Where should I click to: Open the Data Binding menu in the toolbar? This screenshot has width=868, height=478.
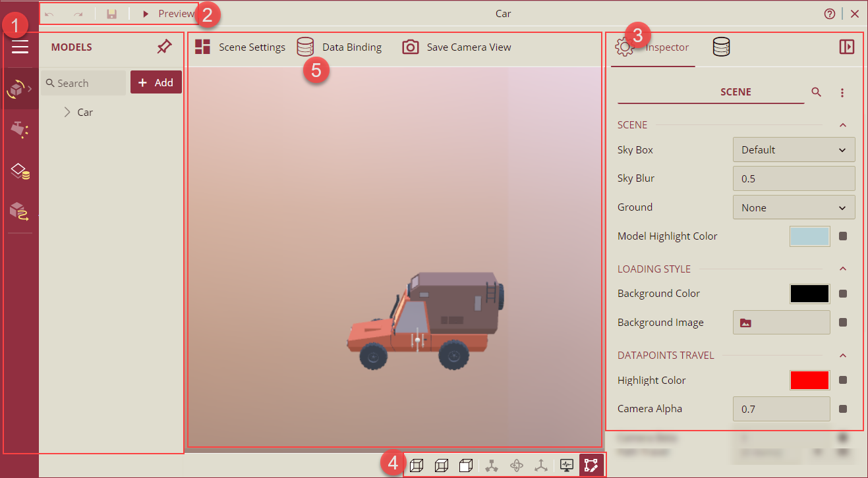coord(340,47)
